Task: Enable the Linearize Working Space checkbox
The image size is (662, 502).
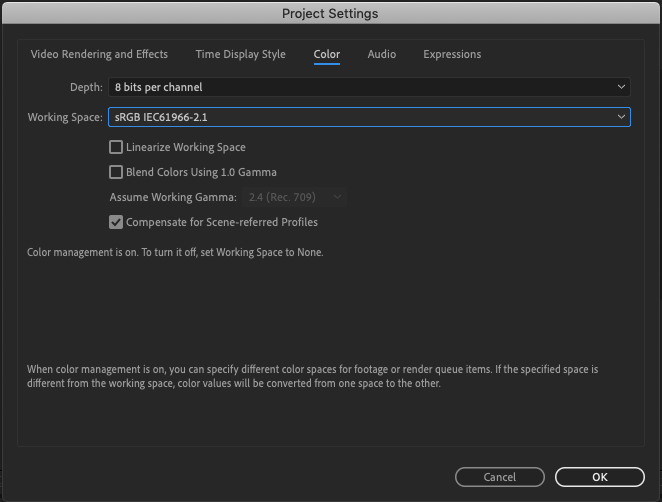Action: coord(116,147)
